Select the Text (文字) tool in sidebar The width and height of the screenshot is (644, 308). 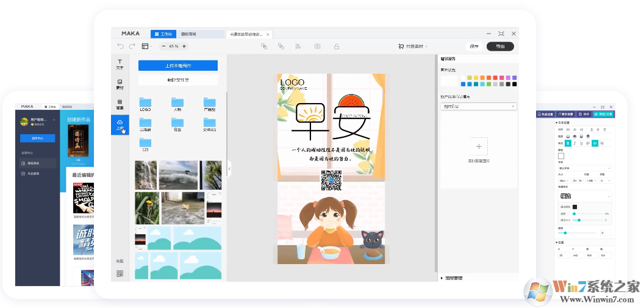tap(120, 63)
